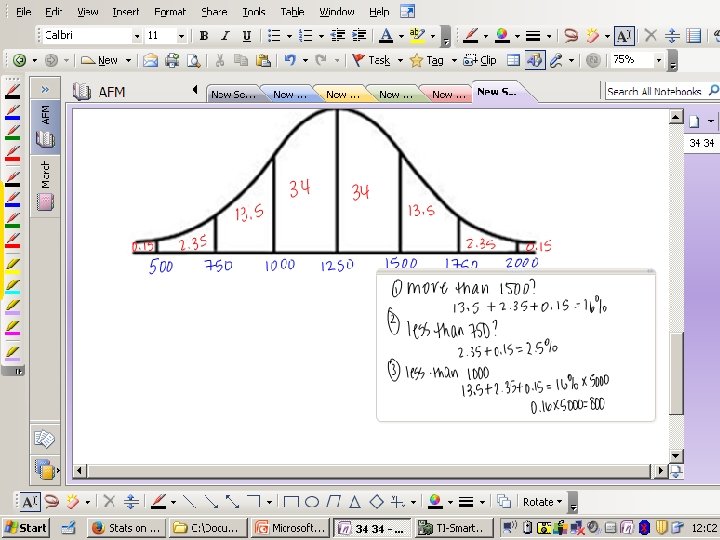Click the Search All Notebooks field
Viewport: 720px width, 540px height.
coord(654,91)
